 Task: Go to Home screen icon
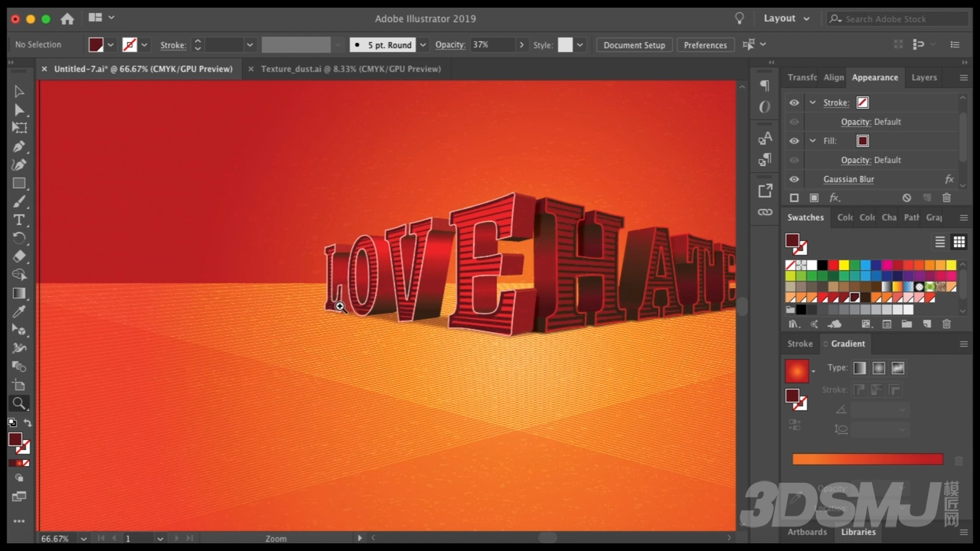[x=67, y=18]
